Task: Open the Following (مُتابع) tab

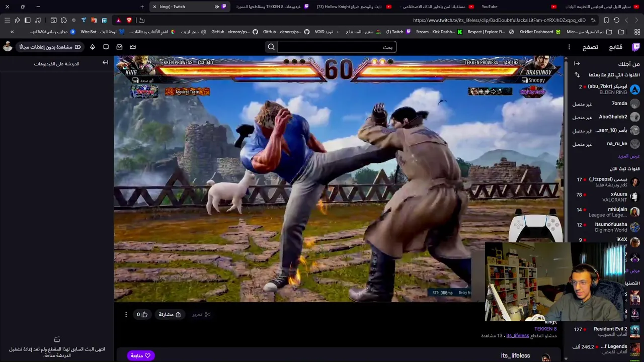Action: pyautogui.click(x=615, y=47)
